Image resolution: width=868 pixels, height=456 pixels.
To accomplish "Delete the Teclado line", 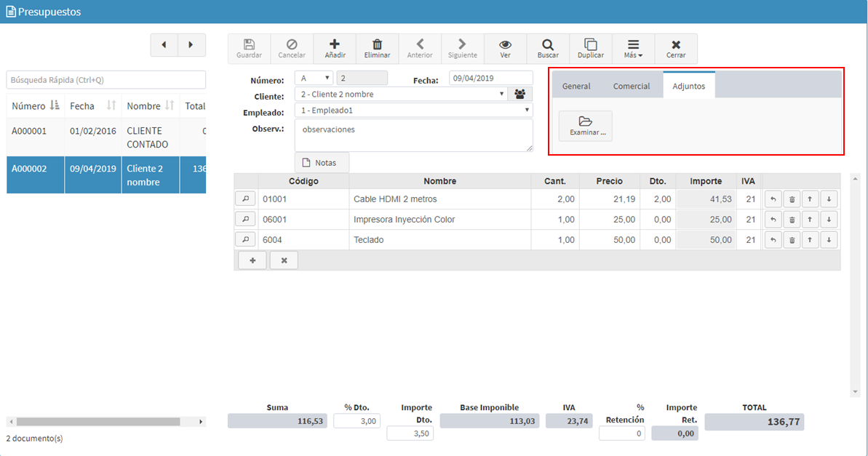I will coord(792,240).
